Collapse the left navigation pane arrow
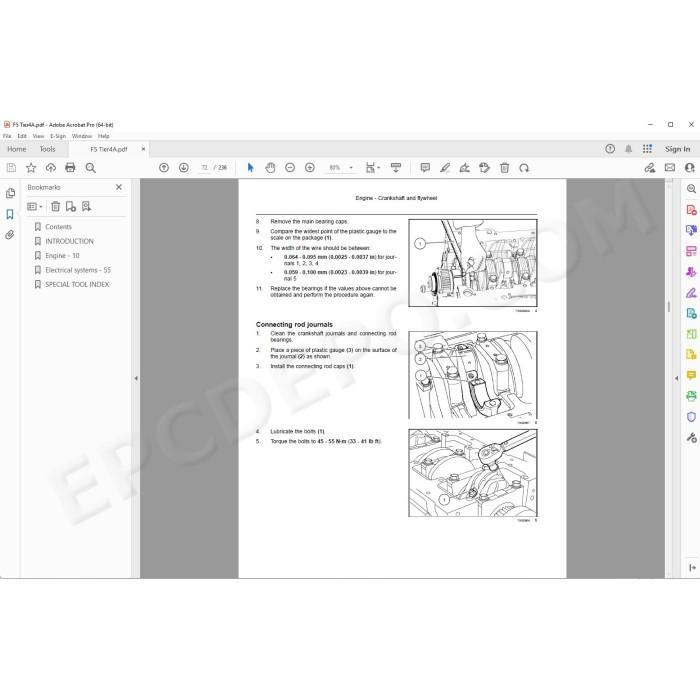700x700 pixels. pyautogui.click(x=136, y=378)
